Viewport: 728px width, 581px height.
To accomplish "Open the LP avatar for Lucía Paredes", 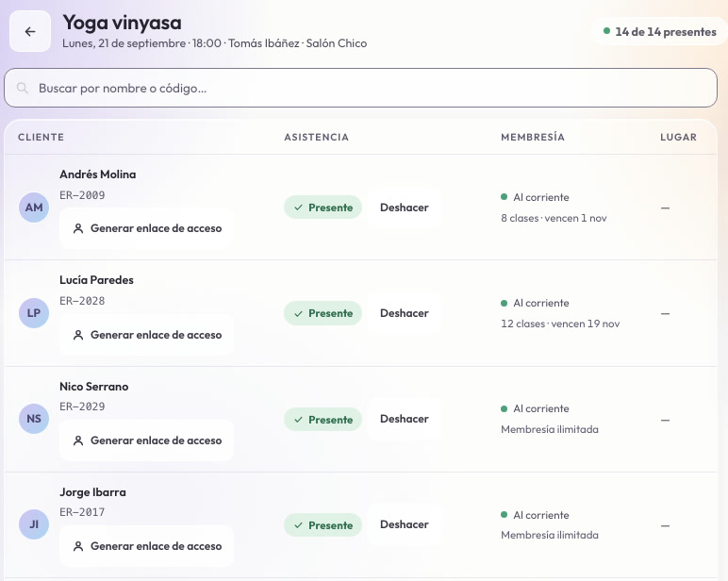I will tap(34, 313).
